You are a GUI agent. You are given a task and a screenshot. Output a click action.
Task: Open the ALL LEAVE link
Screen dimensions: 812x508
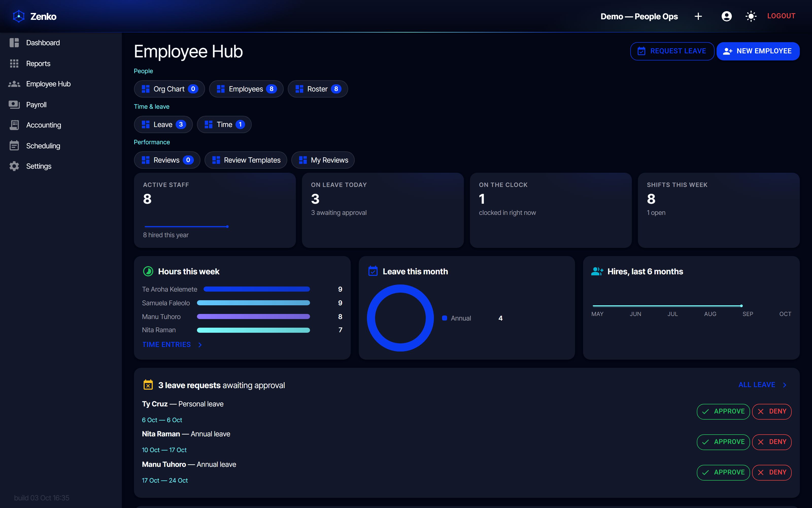(x=762, y=385)
